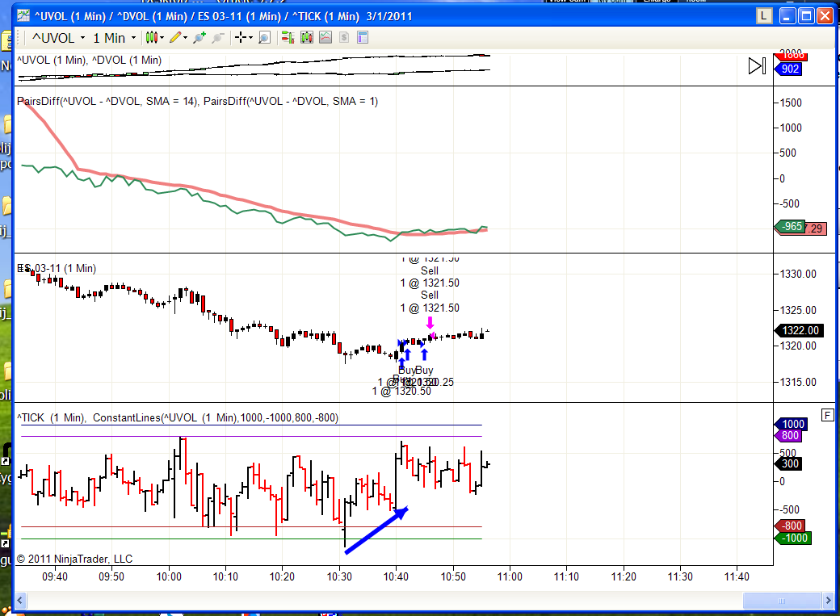Select the crosshair cursor icon

click(241, 37)
